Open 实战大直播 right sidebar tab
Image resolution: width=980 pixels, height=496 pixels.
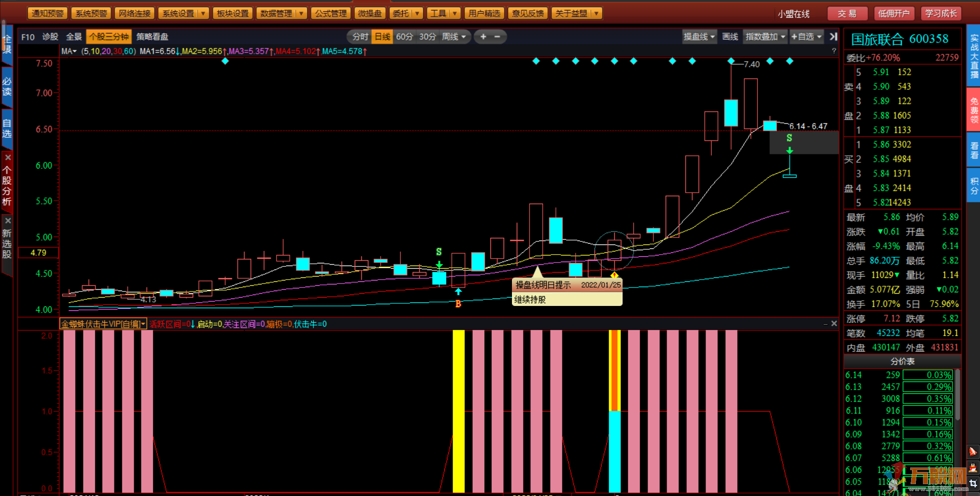coord(974,57)
